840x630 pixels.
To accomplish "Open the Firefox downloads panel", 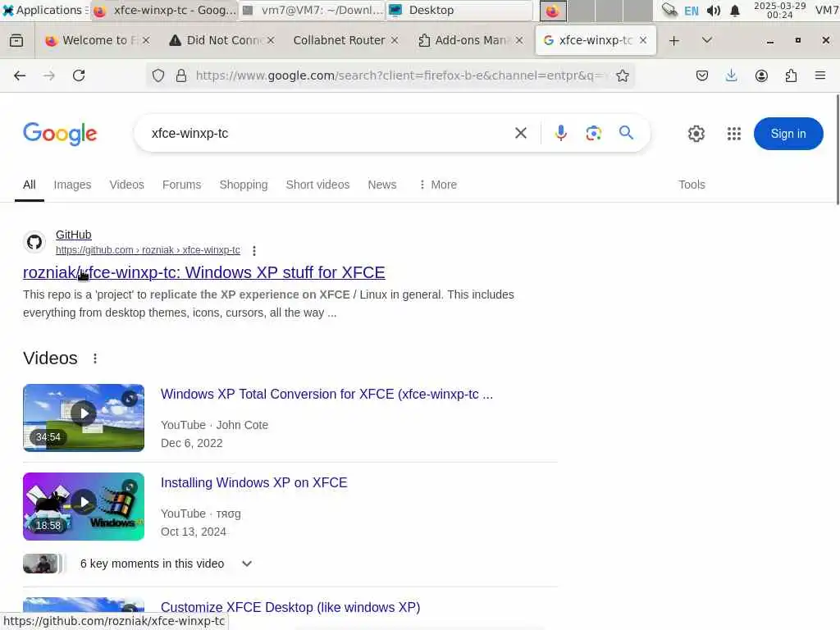I will [731, 75].
